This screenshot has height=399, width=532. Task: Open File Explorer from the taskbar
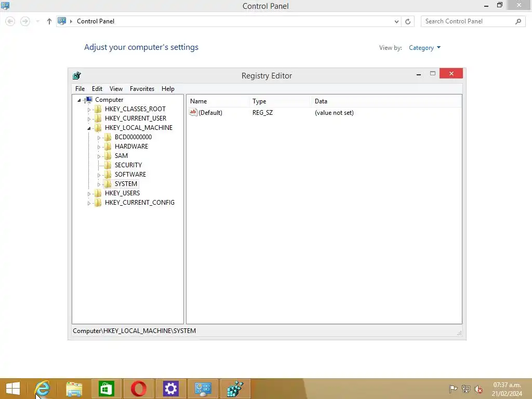click(74, 389)
